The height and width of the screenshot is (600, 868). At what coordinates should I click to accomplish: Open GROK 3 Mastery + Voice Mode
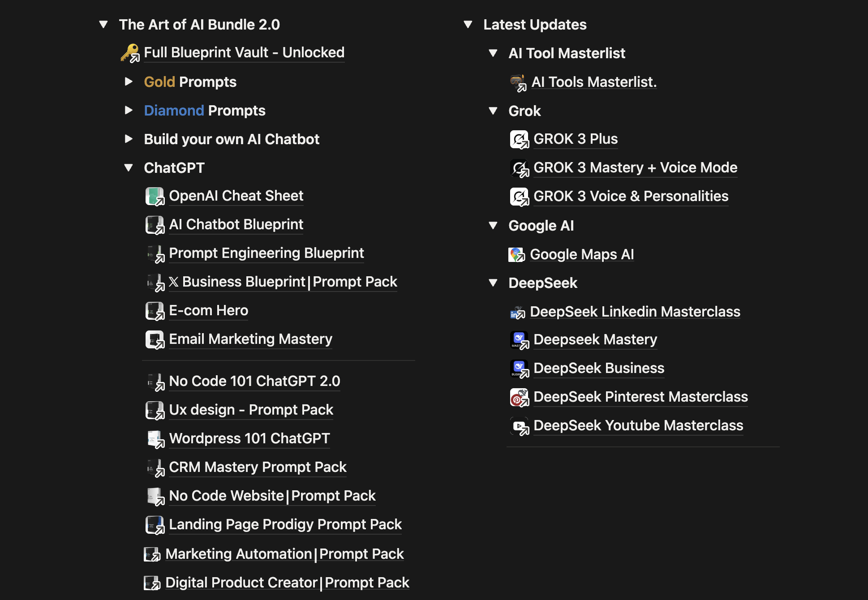click(635, 167)
